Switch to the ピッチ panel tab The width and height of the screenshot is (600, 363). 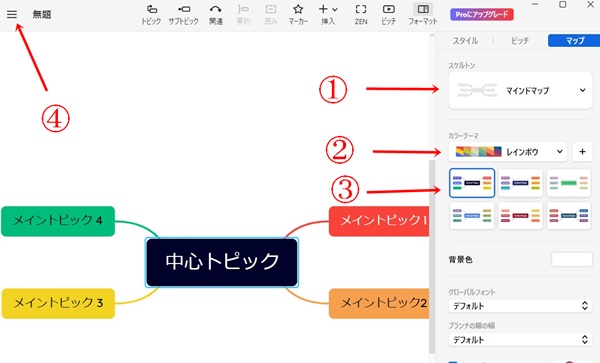[x=520, y=41]
